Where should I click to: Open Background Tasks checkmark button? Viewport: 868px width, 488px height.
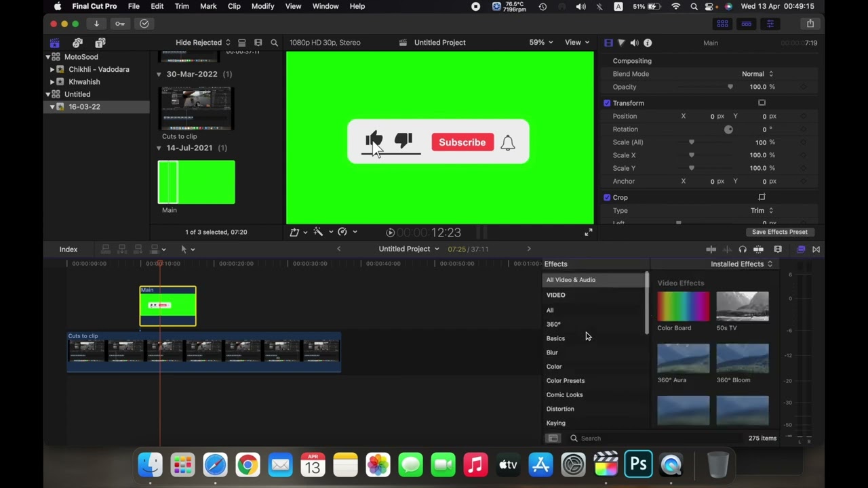point(144,24)
